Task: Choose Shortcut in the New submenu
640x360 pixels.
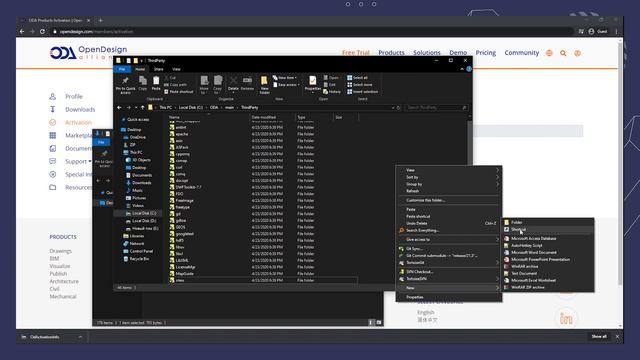Action: [x=548, y=230]
